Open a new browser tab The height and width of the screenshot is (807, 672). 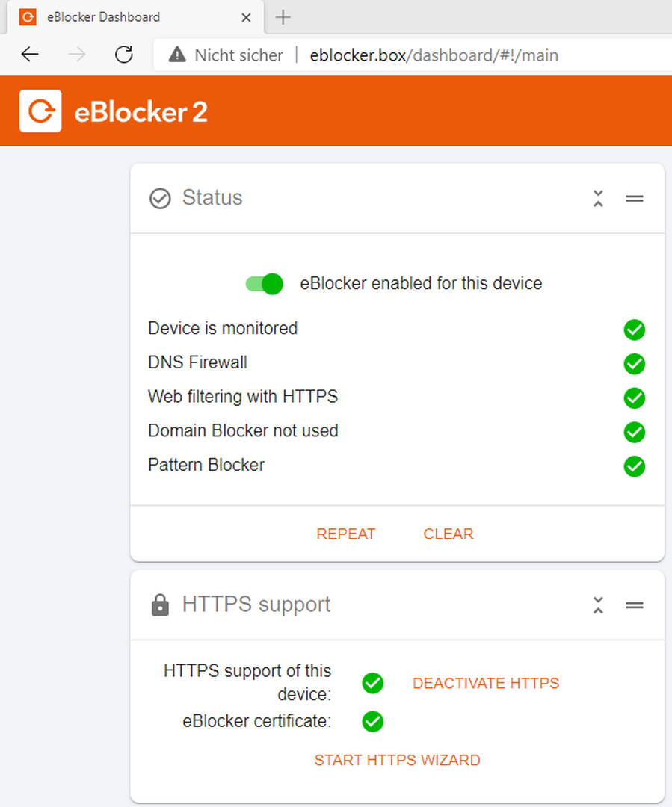[x=283, y=17]
